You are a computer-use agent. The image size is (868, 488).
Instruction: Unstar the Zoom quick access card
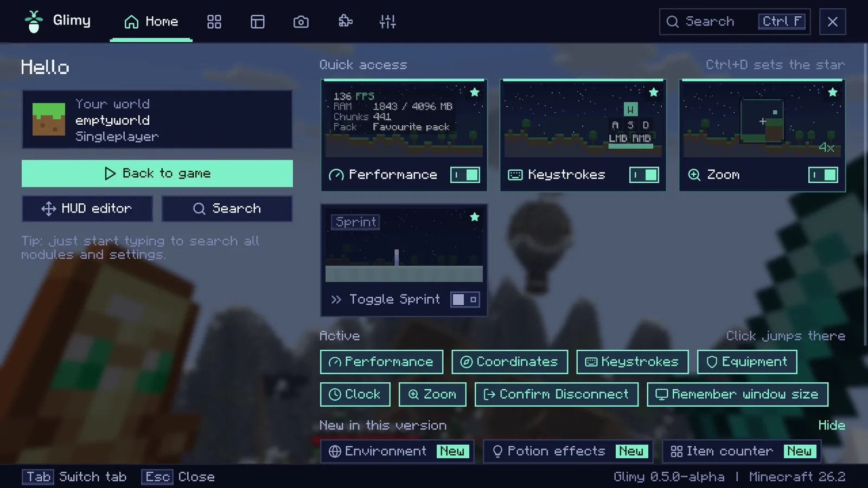833,92
